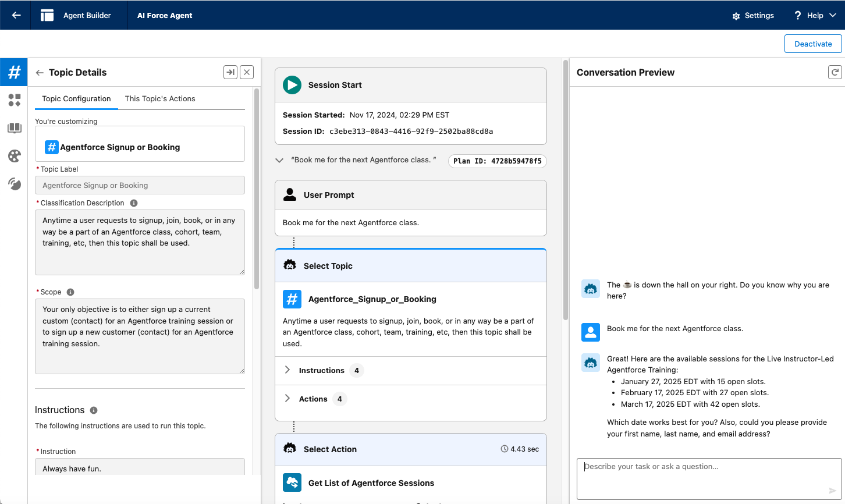Click the Select Topic agent icon
Image resolution: width=845 pixels, height=504 pixels.
click(289, 265)
